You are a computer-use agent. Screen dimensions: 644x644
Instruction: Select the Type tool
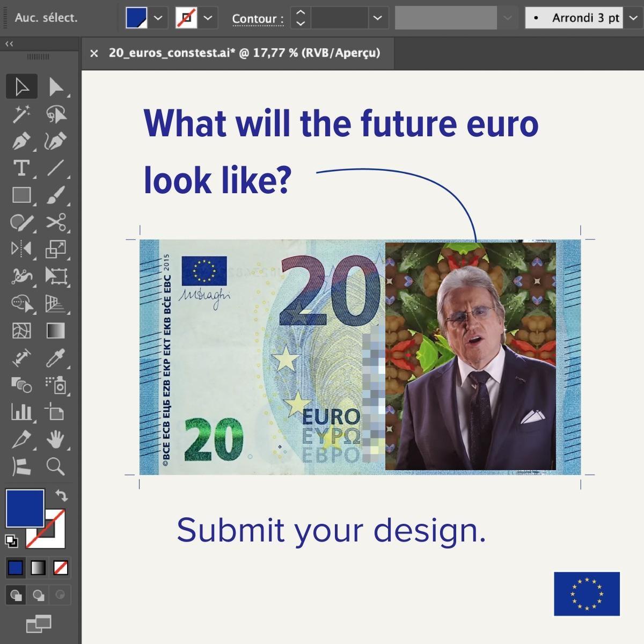[22, 168]
